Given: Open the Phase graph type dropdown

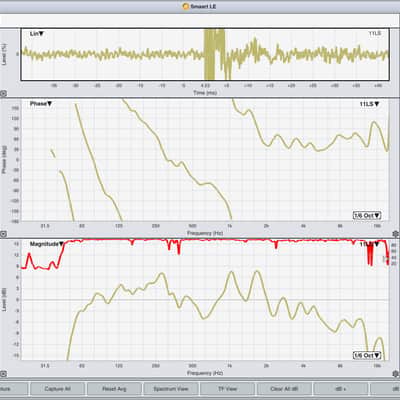Looking at the screenshot, I should [41, 104].
